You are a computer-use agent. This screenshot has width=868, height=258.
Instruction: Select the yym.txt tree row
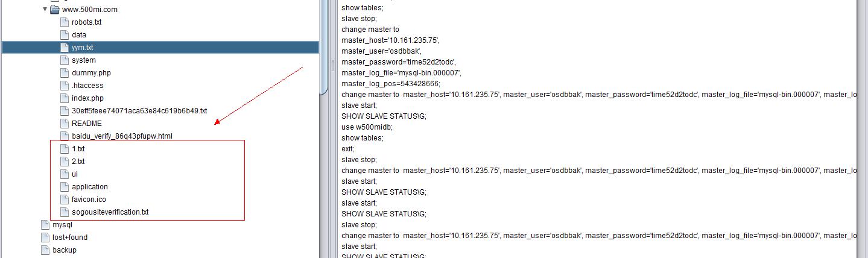[x=160, y=48]
